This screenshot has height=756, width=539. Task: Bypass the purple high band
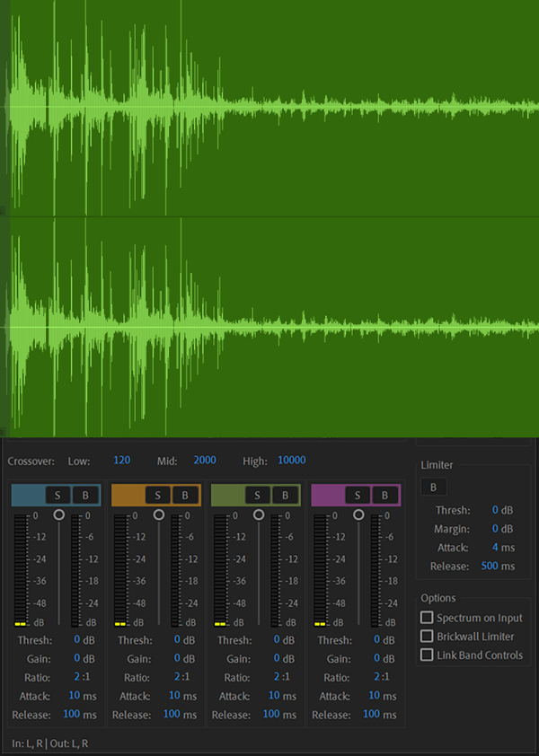384,495
